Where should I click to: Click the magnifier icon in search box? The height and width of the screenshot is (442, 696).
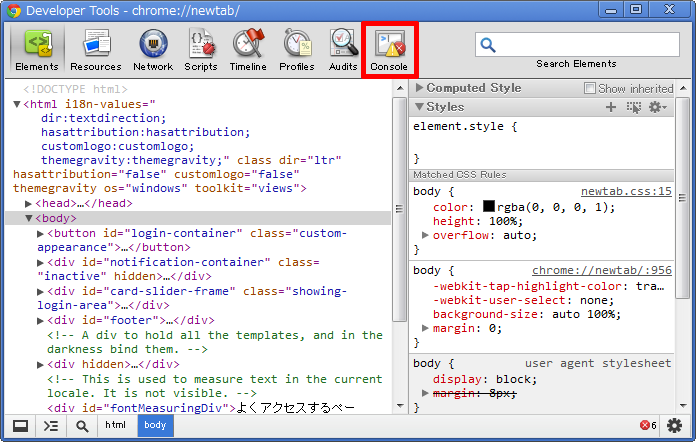pyautogui.click(x=488, y=45)
